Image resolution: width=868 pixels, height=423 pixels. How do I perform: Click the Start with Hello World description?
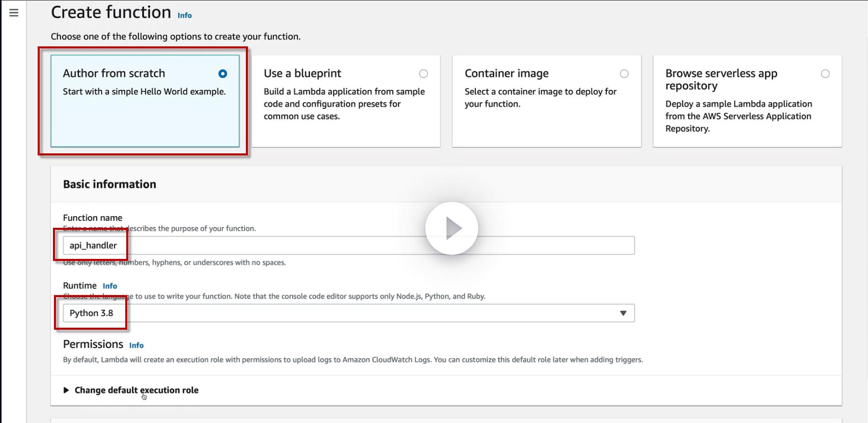[x=144, y=92]
